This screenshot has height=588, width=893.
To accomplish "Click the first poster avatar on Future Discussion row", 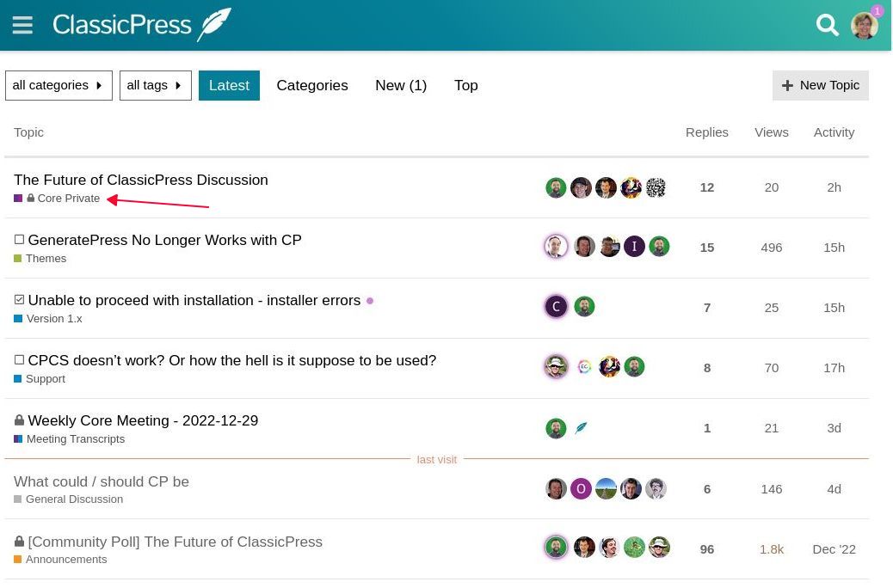I will pos(556,188).
